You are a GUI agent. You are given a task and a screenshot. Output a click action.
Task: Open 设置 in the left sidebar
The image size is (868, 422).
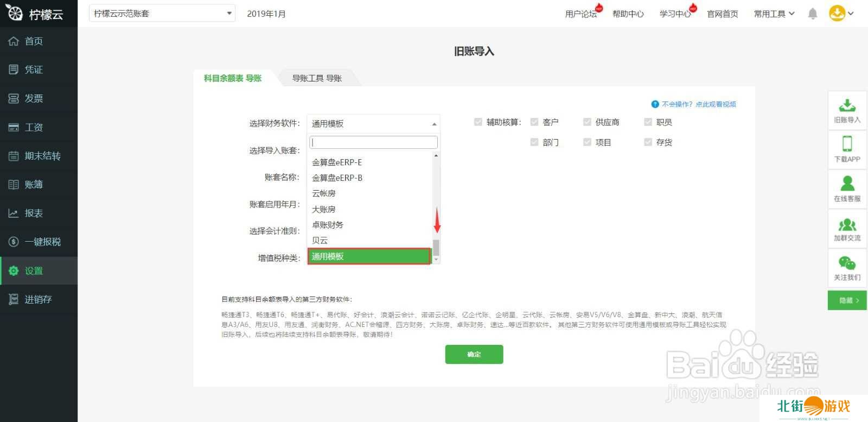coord(34,270)
